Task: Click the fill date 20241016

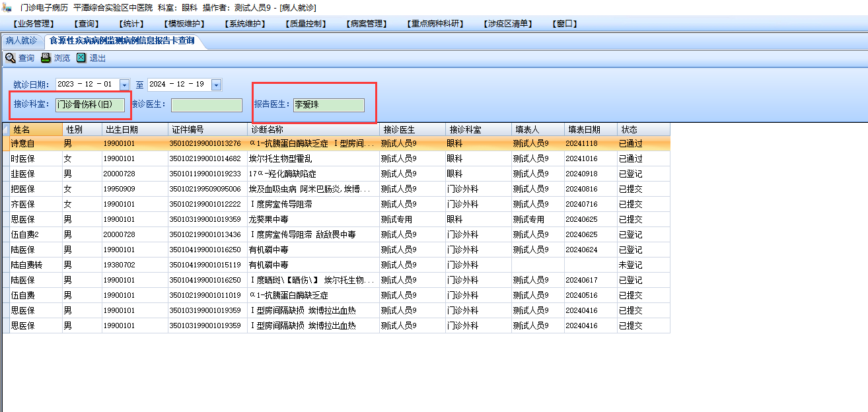Action: click(581, 158)
